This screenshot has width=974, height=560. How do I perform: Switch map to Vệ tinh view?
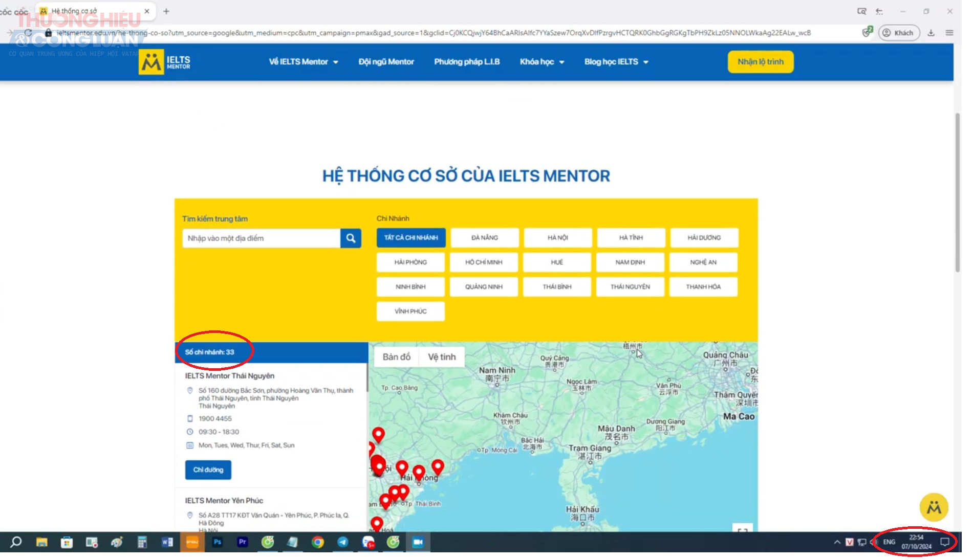(442, 357)
